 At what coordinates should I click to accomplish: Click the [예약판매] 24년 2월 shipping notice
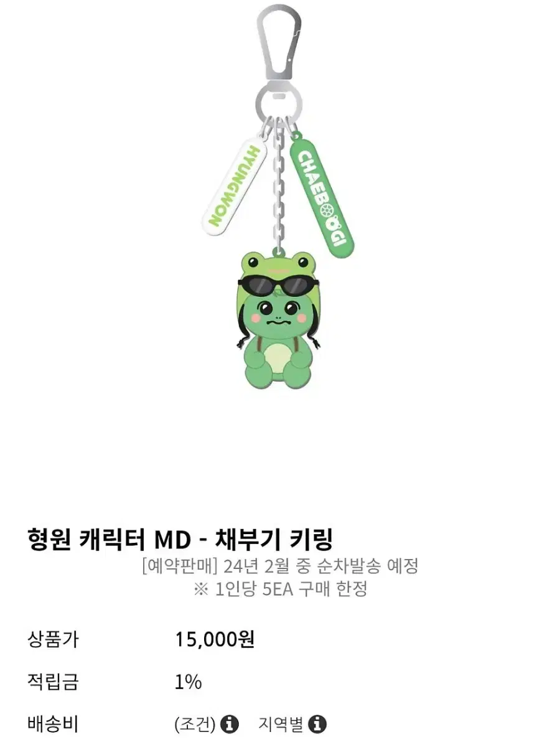(279, 566)
